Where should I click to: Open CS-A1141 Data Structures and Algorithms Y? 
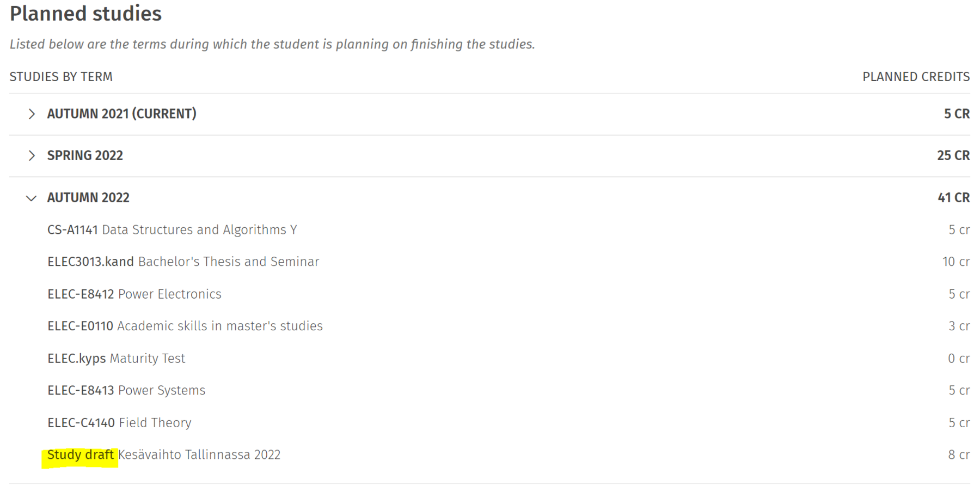(x=172, y=230)
